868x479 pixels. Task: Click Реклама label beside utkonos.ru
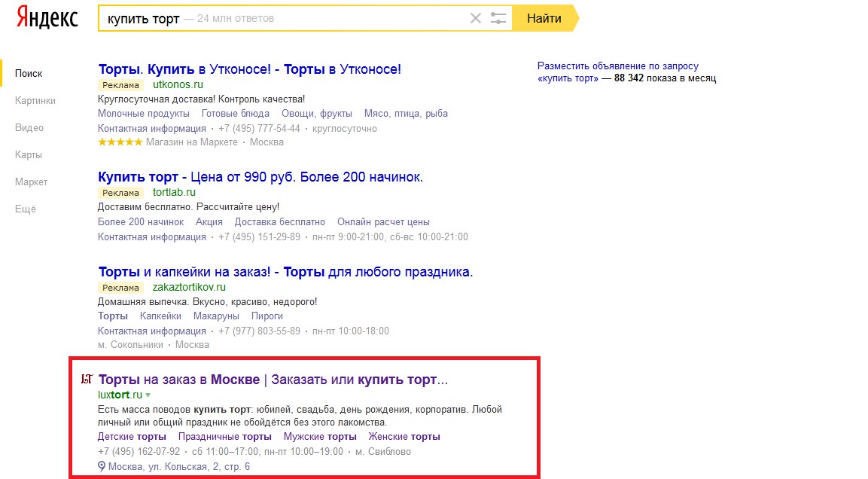(120, 85)
